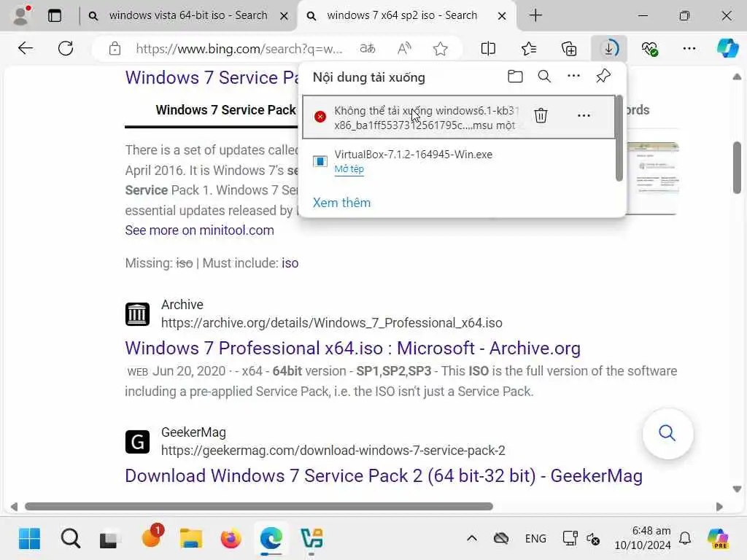Click the page scroll up arrow
Screen dimensions: 747x560
(x=737, y=77)
